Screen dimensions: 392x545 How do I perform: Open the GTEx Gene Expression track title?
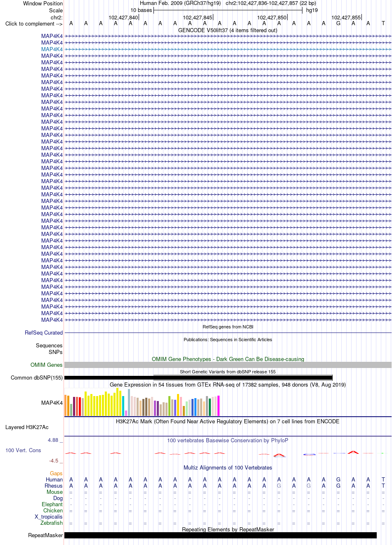pyautogui.click(x=228, y=385)
